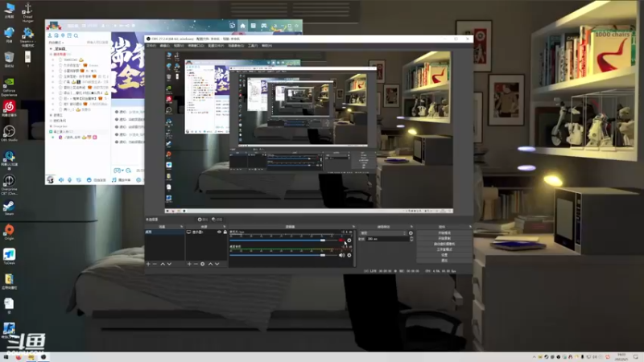Expand the red-highlighted channel group

51,54
